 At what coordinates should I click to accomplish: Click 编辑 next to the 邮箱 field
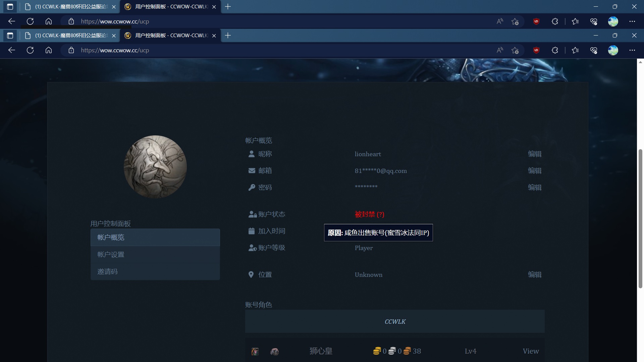(x=534, y=171)
